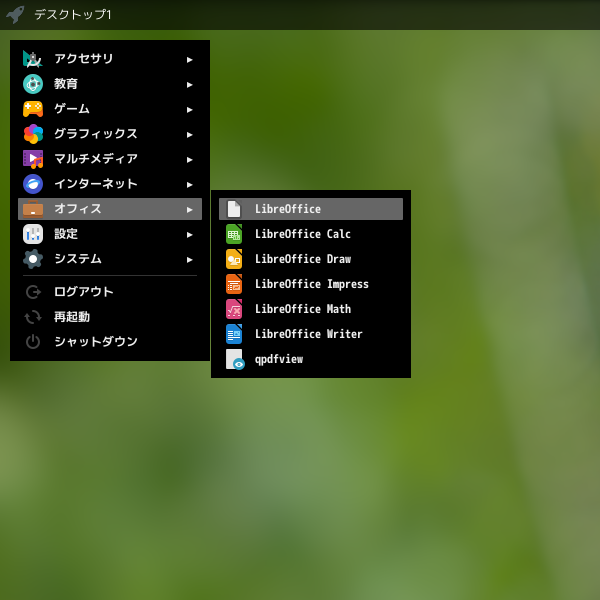The width and height of the screenshot is (600, 600).
Task: Click the rocket launcher icon in the panel
Action: (x=15, y=15)
